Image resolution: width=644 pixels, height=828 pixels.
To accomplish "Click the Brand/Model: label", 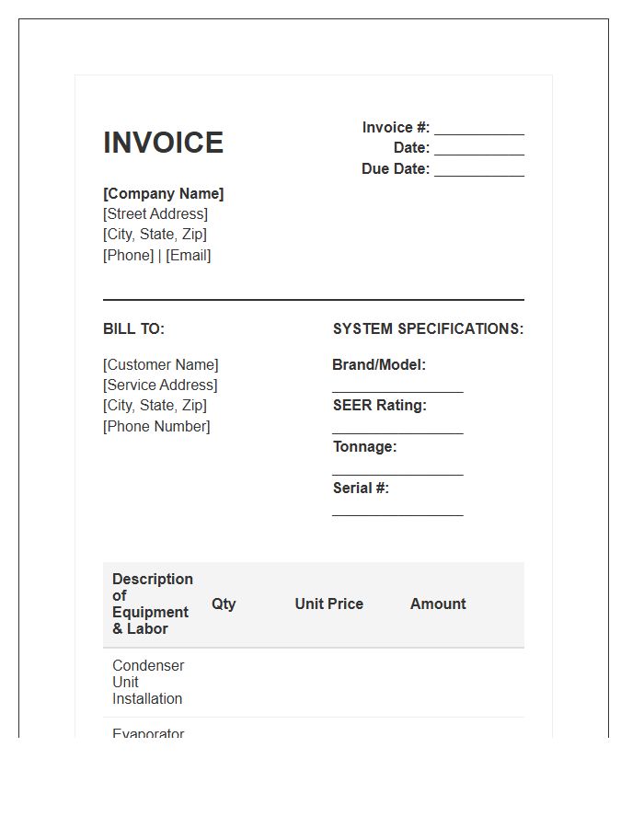I will pos(379,365).
